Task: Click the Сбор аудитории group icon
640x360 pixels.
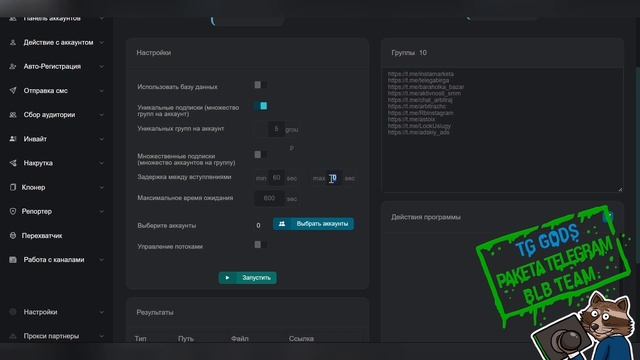Action: pos(13,115)
